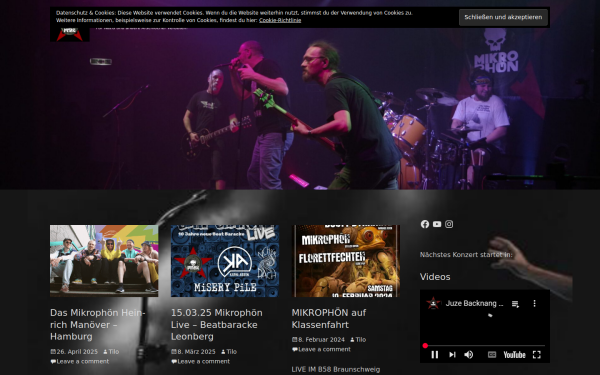This screenshot has width=600, height=375.
Task: Leave a comment on Klassenfahrt post
Action: 324,350
